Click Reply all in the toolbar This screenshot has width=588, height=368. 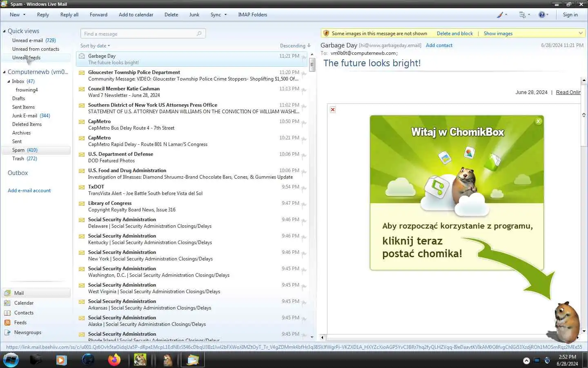point(69,15)
